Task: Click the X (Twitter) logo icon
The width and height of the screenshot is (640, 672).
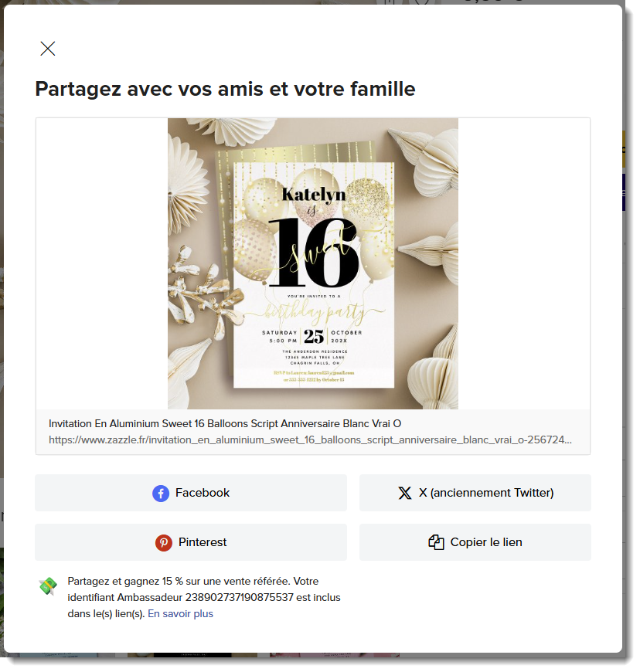Action: [x=404, y=493]
